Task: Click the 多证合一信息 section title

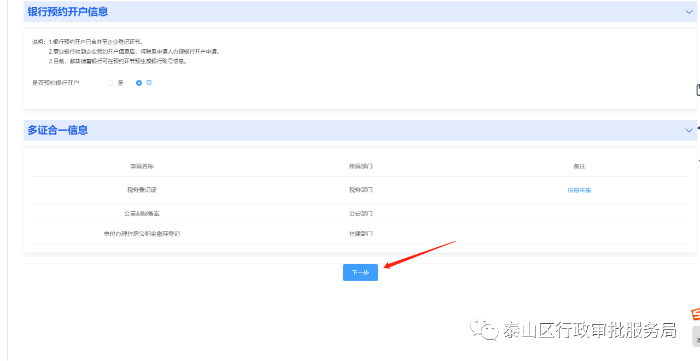Action: pyautogui.click(x=58, y=130)
